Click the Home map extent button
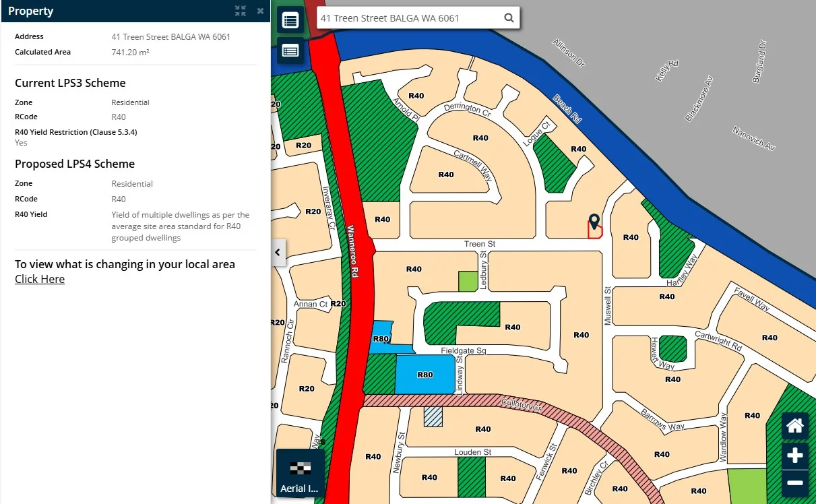 tap(795, 426)
